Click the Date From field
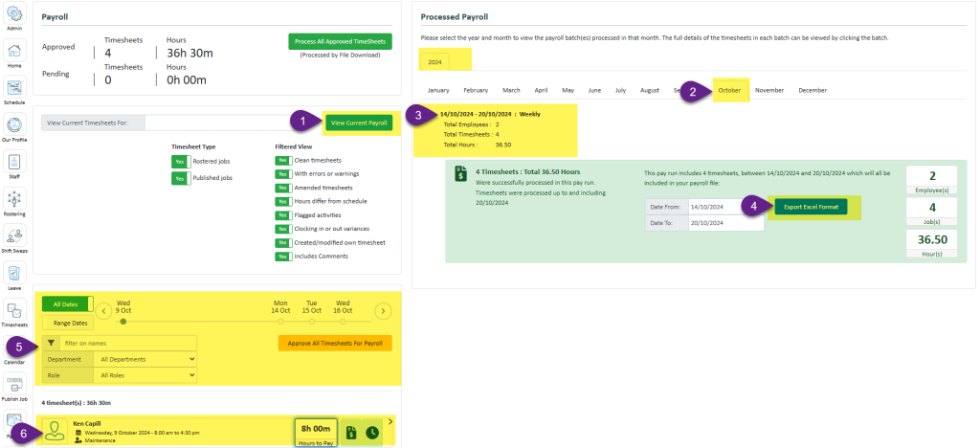 tap(725, 207)
